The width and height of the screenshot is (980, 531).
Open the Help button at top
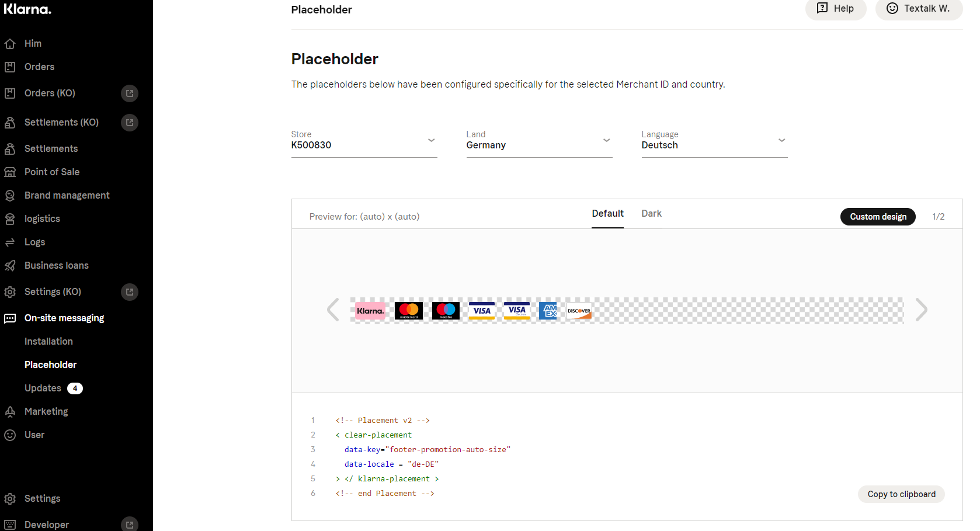835,9
